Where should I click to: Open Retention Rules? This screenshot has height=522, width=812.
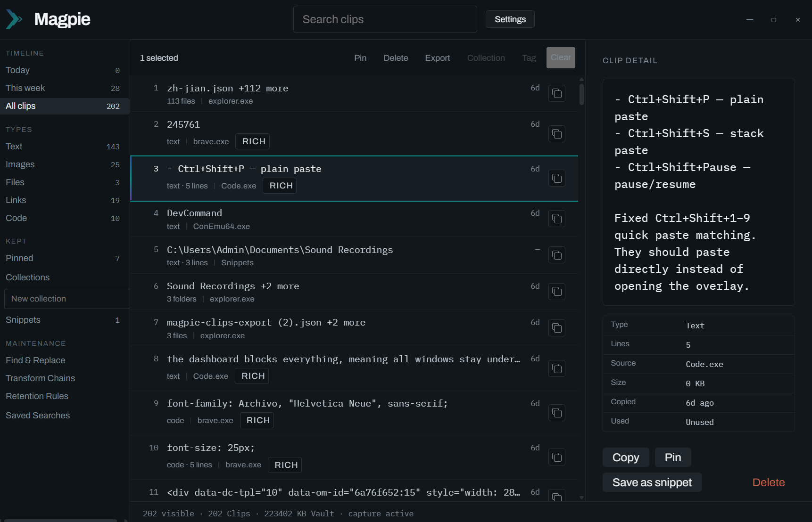[x=37, y=396]
